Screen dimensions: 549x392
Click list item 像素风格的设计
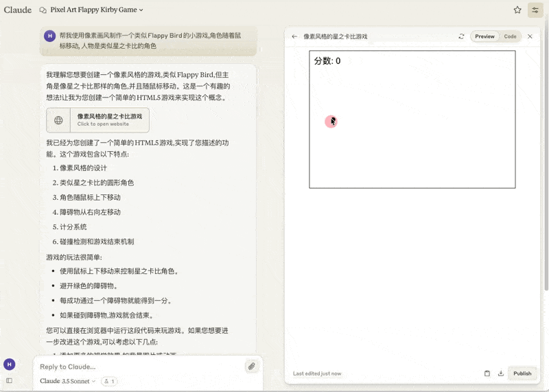tap(83, 168)
